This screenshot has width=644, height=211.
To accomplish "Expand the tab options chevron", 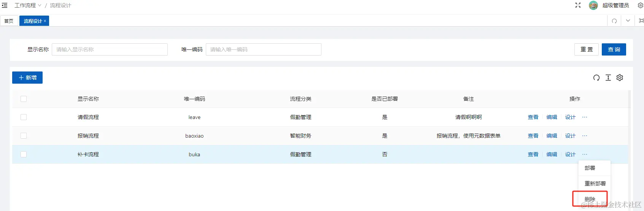I will pyautogui.click(x=628, y=21).
